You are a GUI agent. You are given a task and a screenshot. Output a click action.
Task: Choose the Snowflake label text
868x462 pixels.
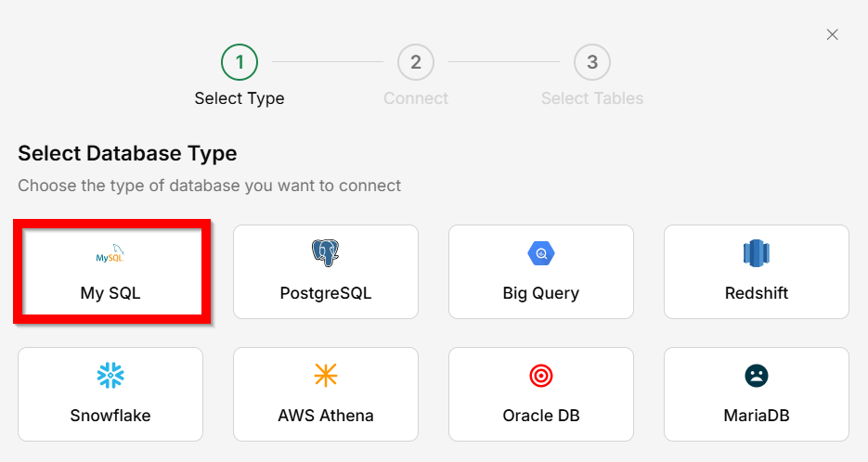point(110,416)
